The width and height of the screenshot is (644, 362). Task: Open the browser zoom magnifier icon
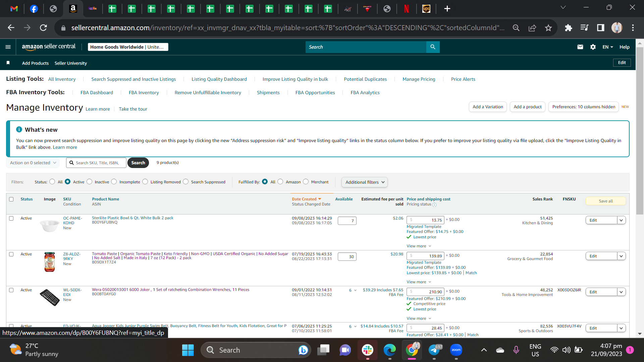(x=516, y=28)
